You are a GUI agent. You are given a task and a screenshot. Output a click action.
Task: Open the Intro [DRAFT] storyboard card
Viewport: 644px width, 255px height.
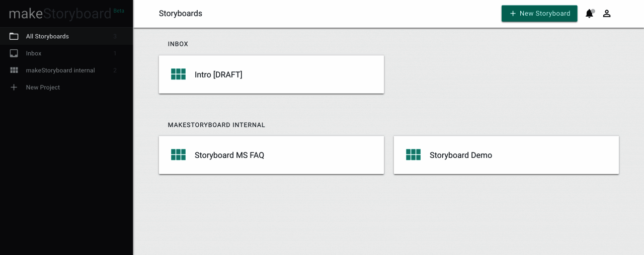coord(271,74)
